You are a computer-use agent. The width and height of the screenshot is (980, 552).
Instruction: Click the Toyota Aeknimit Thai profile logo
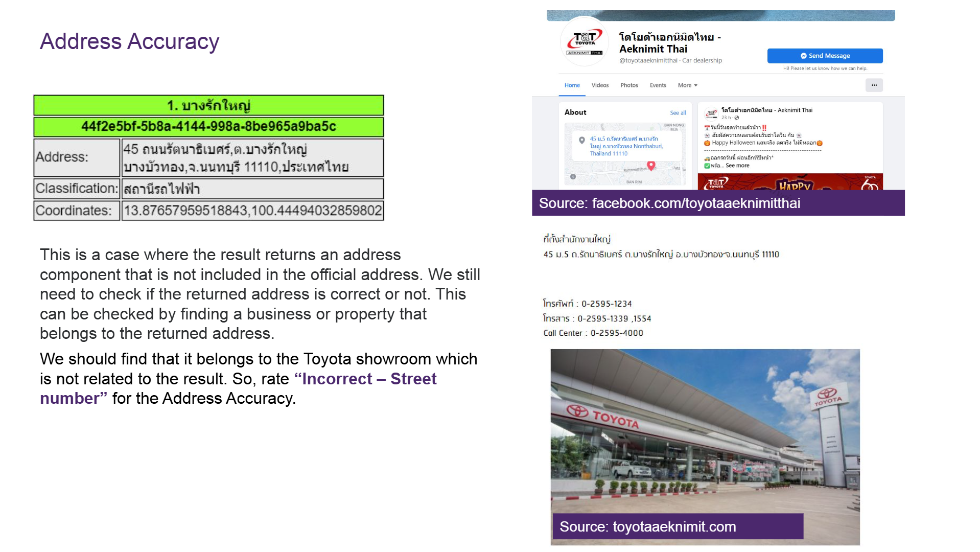pyautogui.click(x=585, y=42)
